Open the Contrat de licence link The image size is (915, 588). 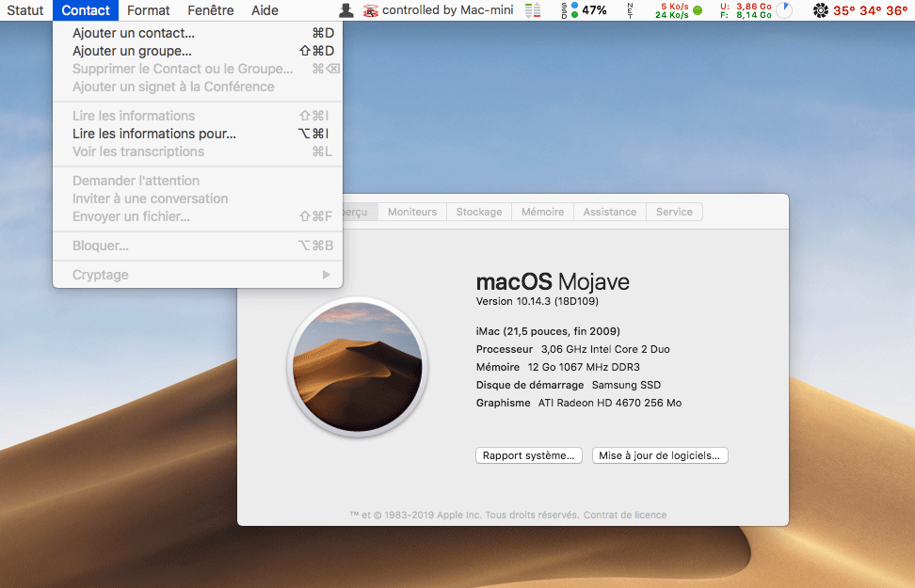(625, 515)
